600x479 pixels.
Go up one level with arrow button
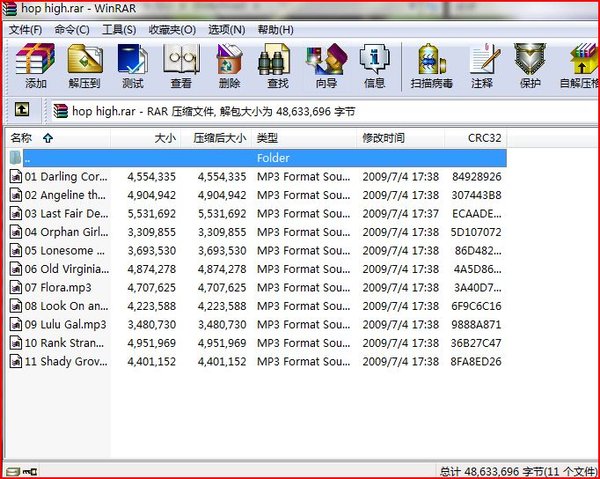22,110
